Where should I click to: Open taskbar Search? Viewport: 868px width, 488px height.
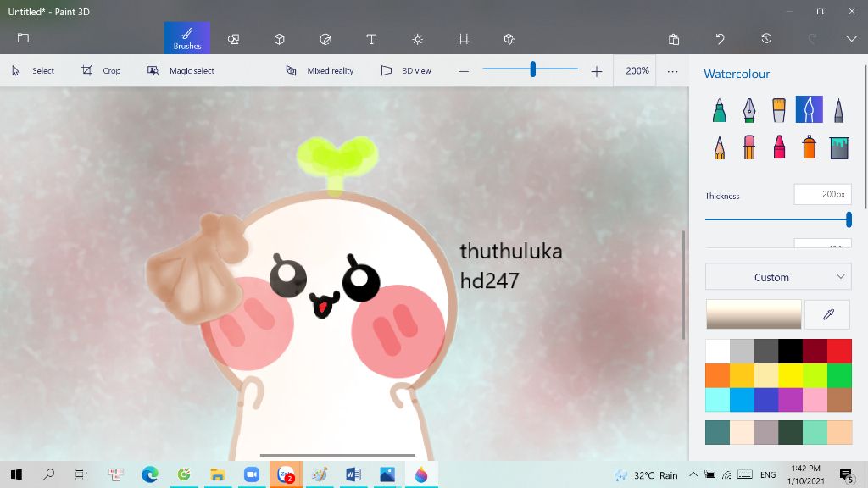coord(48,474)
